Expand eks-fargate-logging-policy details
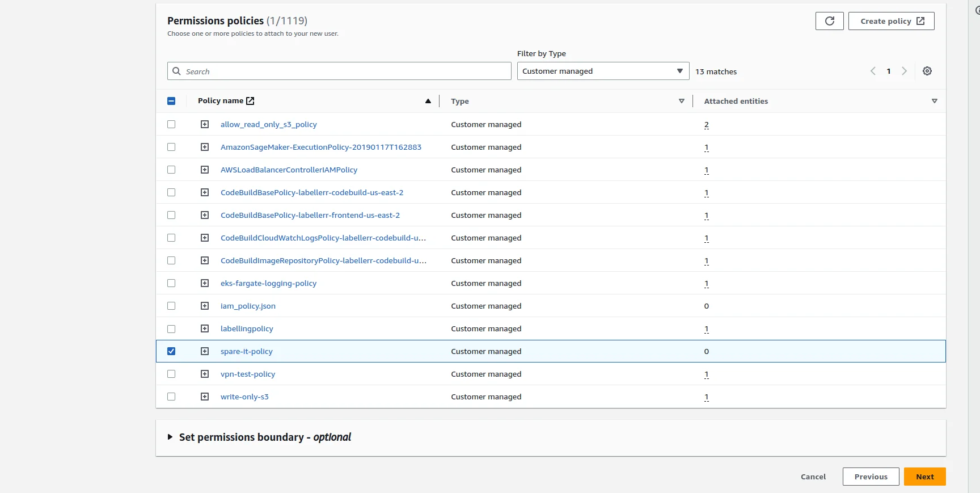Screen dimensions: 980x493 205,283
